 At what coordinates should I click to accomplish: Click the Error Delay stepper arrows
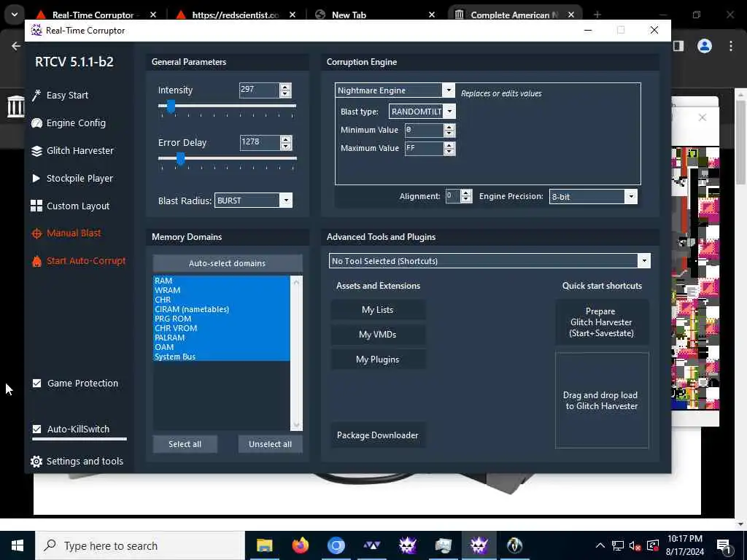click(286, 142)
